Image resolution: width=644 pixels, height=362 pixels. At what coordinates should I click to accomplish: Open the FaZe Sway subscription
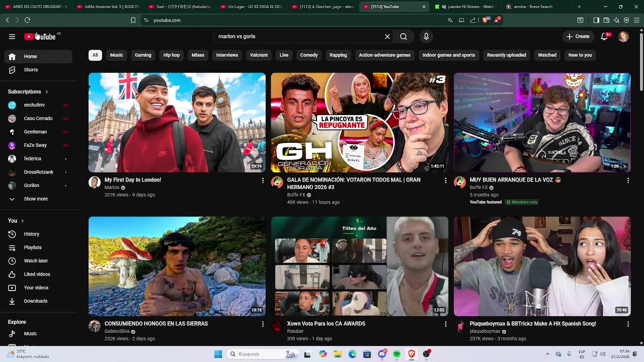coord(38,145)
